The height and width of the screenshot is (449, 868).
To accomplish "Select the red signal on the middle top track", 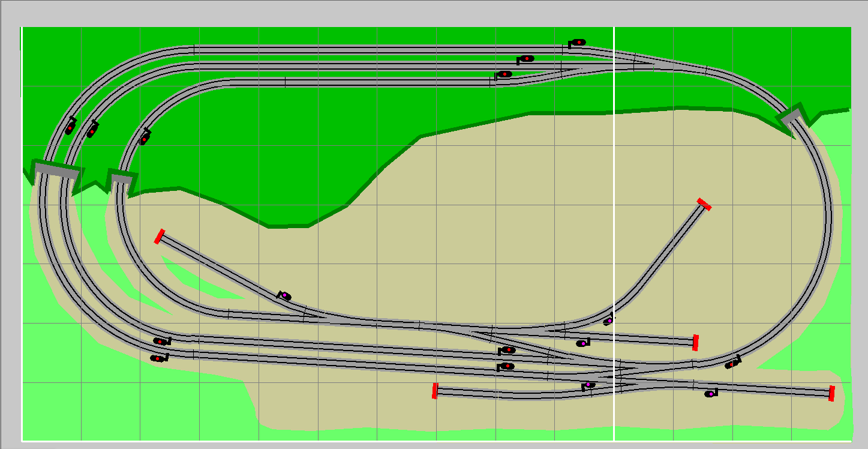I will (x=525, y=59).
